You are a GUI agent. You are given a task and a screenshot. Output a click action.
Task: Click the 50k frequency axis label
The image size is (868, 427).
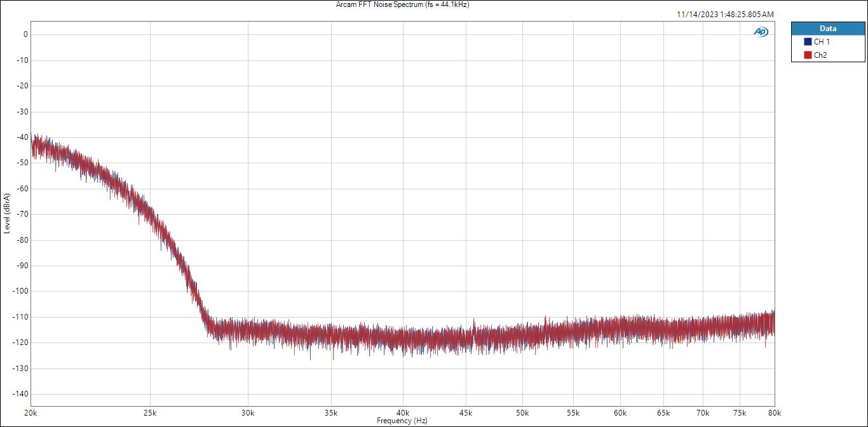coord(522,412)
